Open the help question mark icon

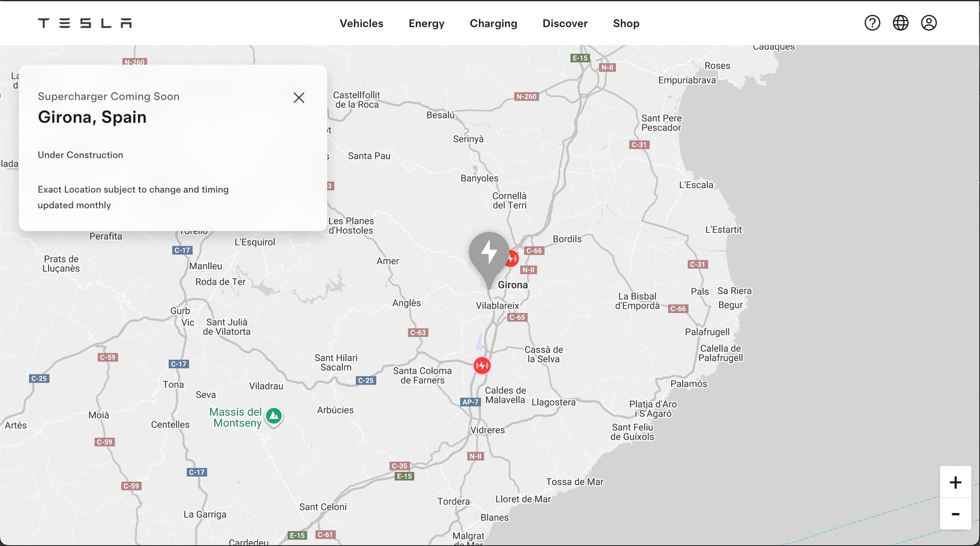872,23
